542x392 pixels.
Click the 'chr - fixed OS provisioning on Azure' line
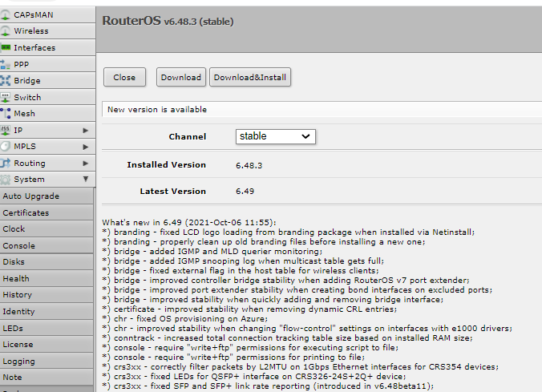coord(185,318)
